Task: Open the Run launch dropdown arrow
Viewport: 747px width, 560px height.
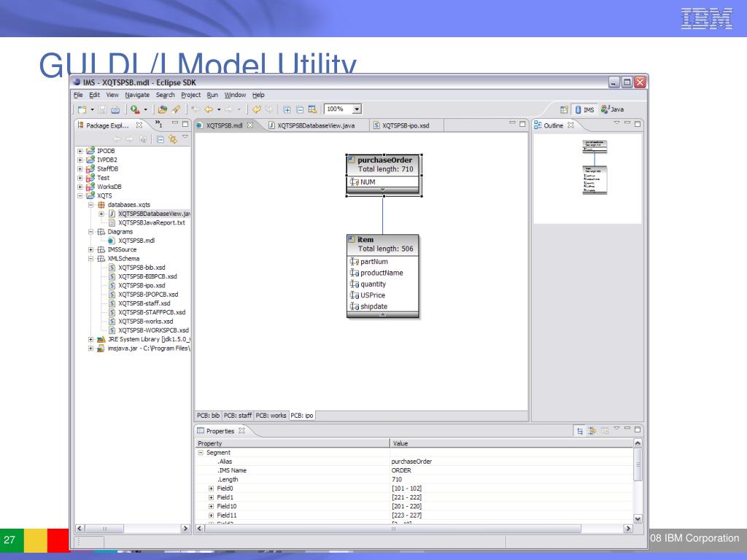Action: click(x=146, y=109)
